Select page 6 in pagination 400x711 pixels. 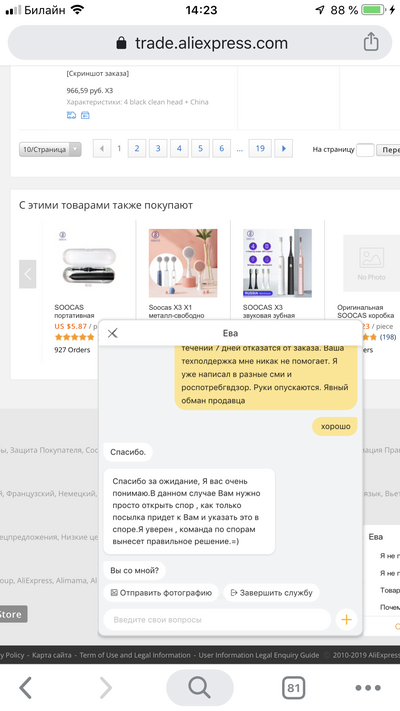click(222, 148)
